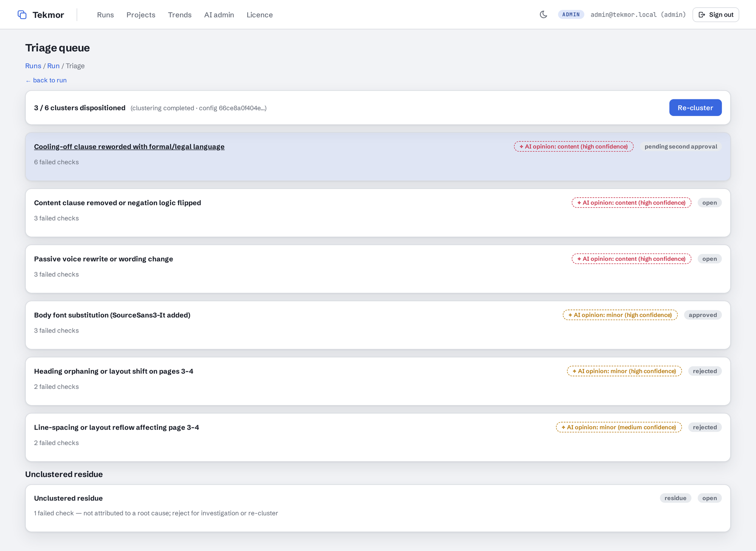Follow the Runs breadcrumb link
This screenshot has height=551, width=756.
tap(33, 66)
